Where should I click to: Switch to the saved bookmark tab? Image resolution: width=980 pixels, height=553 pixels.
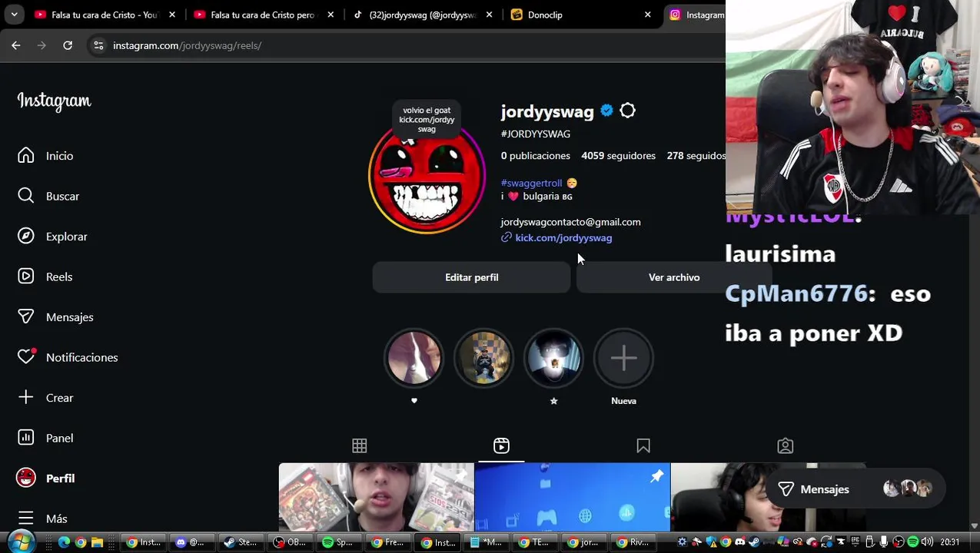point(643,445)
